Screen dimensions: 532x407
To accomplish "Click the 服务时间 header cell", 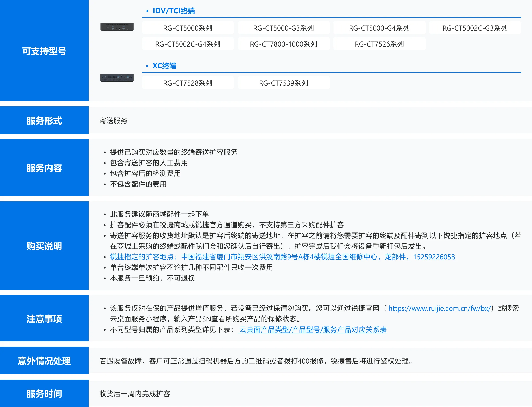I will (x=44, y=394).
